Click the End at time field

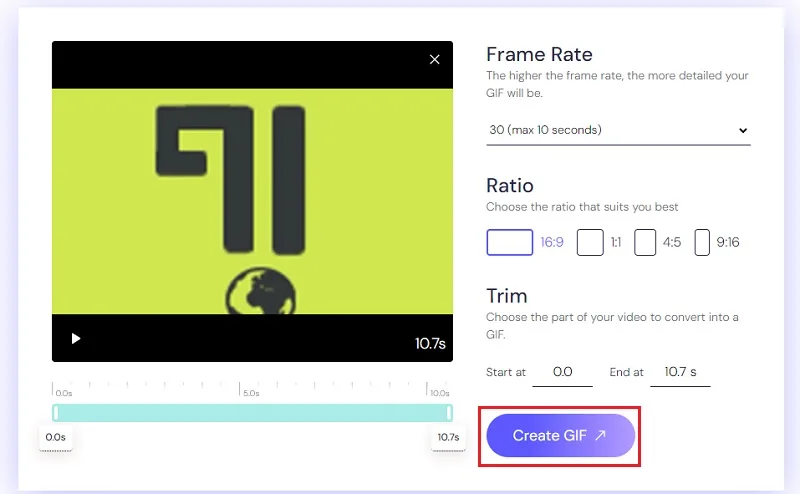pyautogui.click(x=680, y=373)
